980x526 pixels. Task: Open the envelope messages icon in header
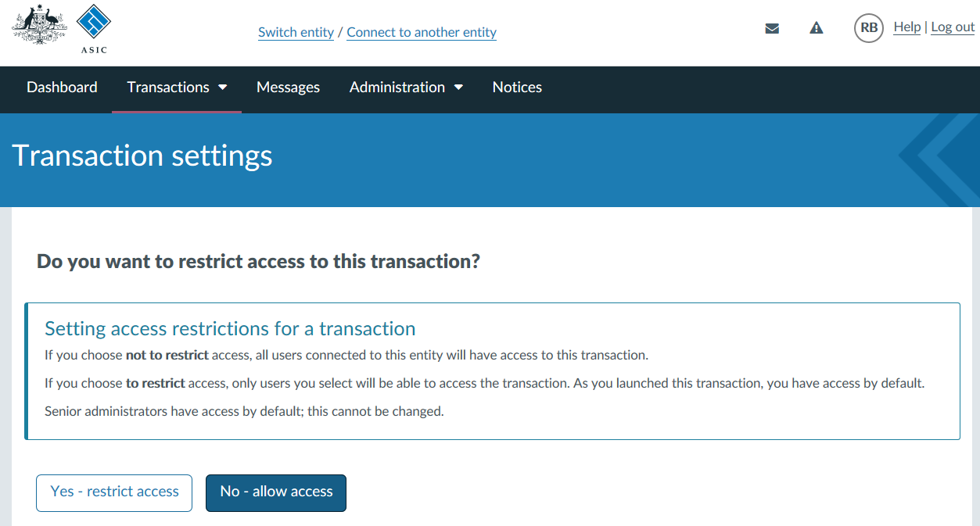[772, 29]
